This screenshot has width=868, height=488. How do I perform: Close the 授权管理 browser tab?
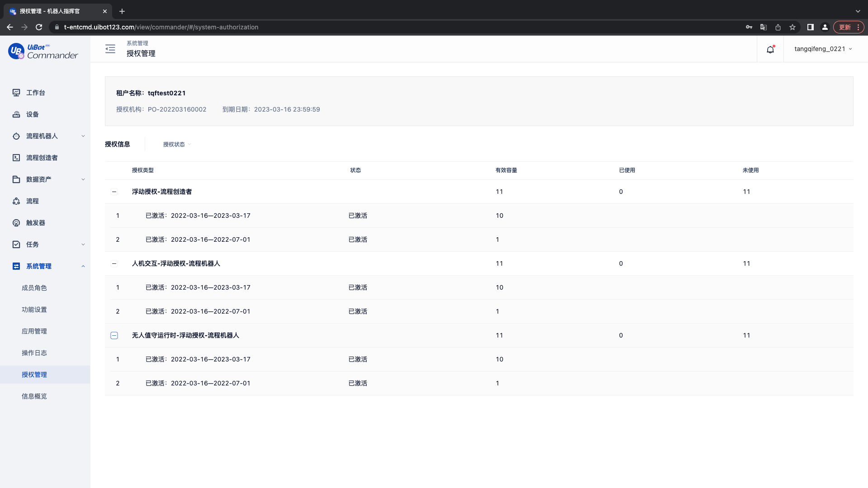pyautogui.click(x=105, y=11)
